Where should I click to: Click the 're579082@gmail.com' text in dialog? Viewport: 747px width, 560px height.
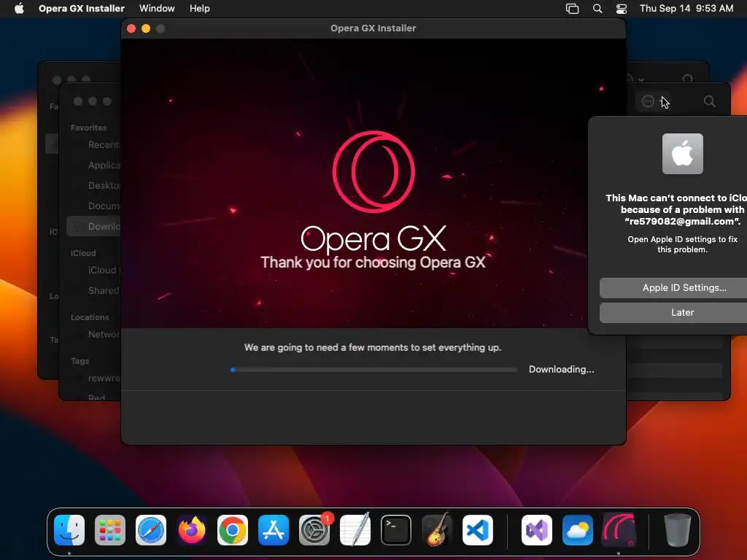click(683, 222)
